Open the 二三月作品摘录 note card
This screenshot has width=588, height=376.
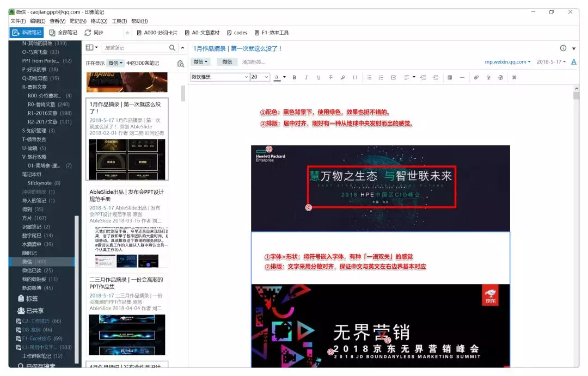pyautogui.click(x=127, y=316)
